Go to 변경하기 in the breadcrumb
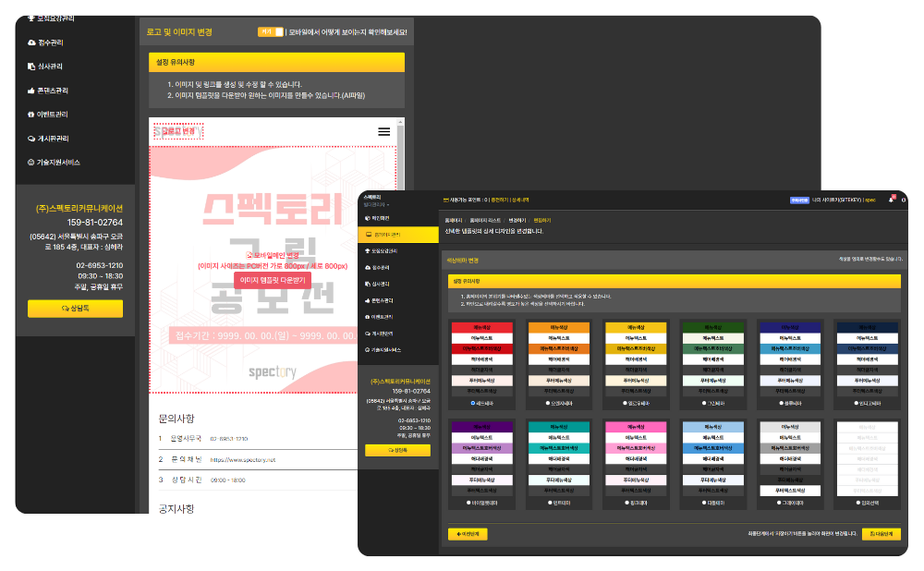Viewport: 924px width, 571px height. pos(517,221)
